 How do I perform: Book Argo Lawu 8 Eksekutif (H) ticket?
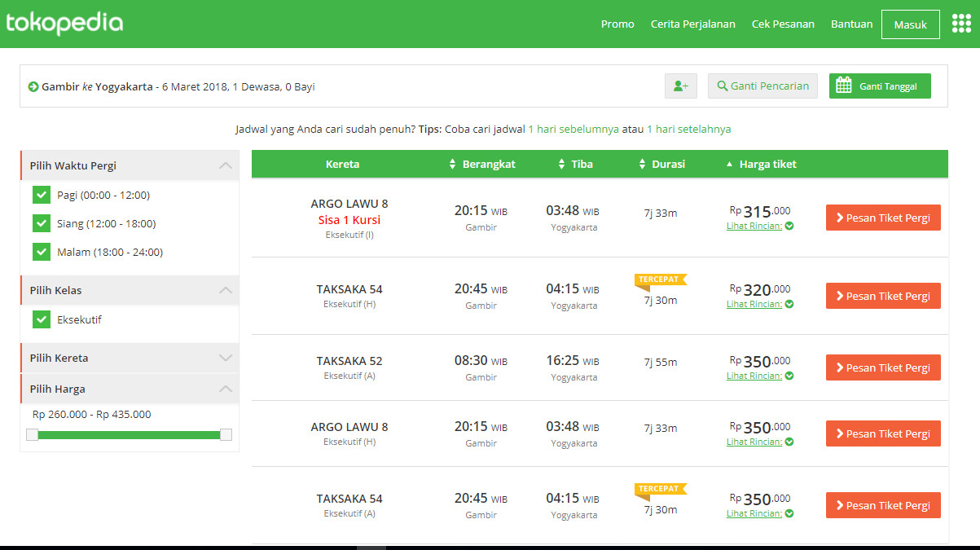click(883, 433)
